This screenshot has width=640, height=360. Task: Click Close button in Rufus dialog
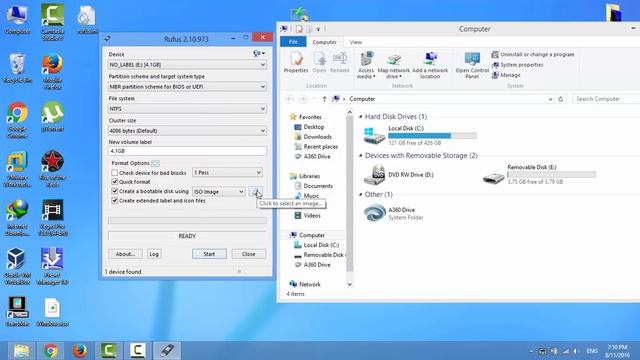click(248, 254)
